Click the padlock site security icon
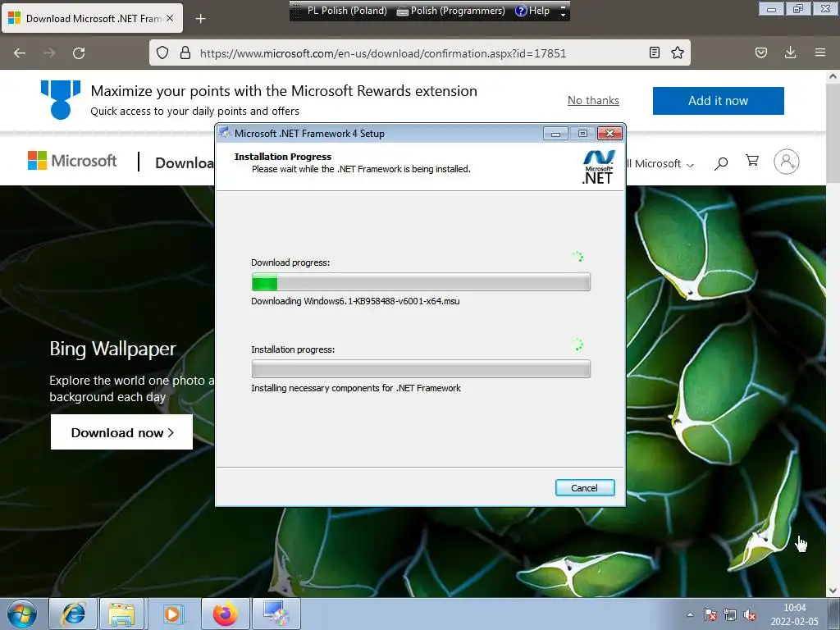 [185, 52]
